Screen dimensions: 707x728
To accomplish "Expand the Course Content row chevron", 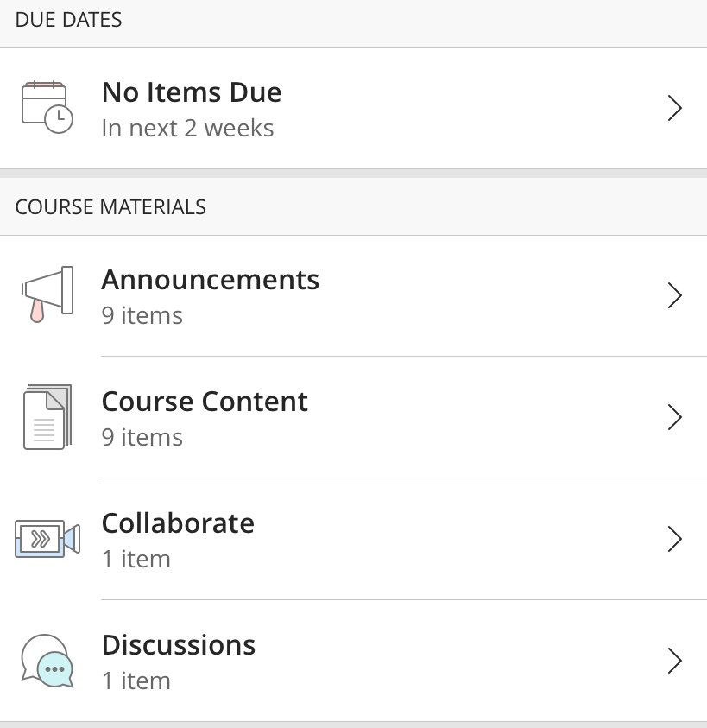I will coord(674,417).
